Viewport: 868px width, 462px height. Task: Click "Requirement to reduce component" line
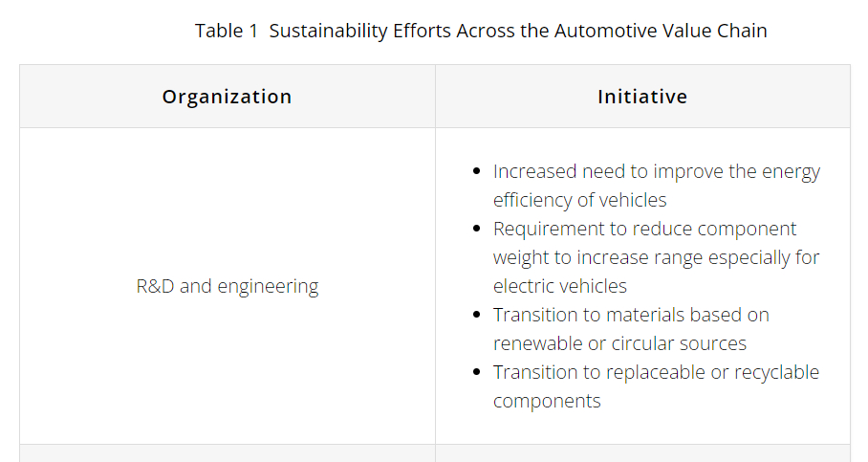[x=644, y=229]
